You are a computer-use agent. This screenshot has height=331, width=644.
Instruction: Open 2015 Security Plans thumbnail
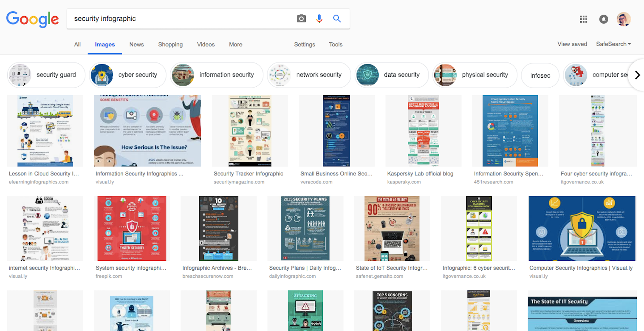pos(305,228)
